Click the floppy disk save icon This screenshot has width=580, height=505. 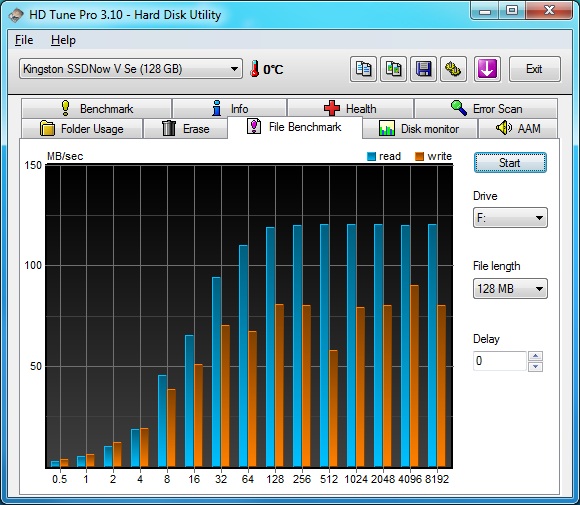point(424,69)
